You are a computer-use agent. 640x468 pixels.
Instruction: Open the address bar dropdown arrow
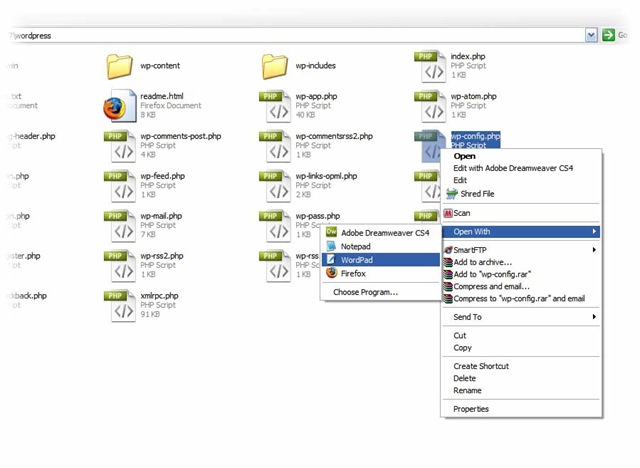(x=591, y=35)
